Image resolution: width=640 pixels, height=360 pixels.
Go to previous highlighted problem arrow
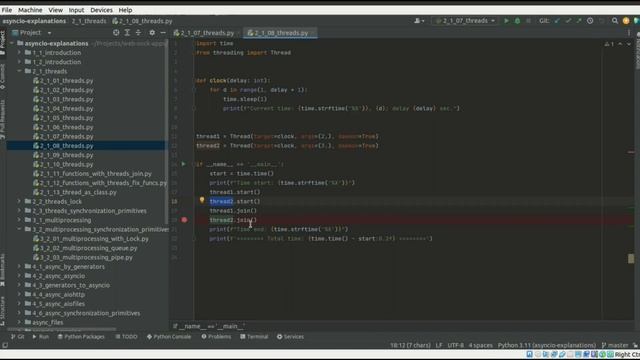click(x=620, y=44)
